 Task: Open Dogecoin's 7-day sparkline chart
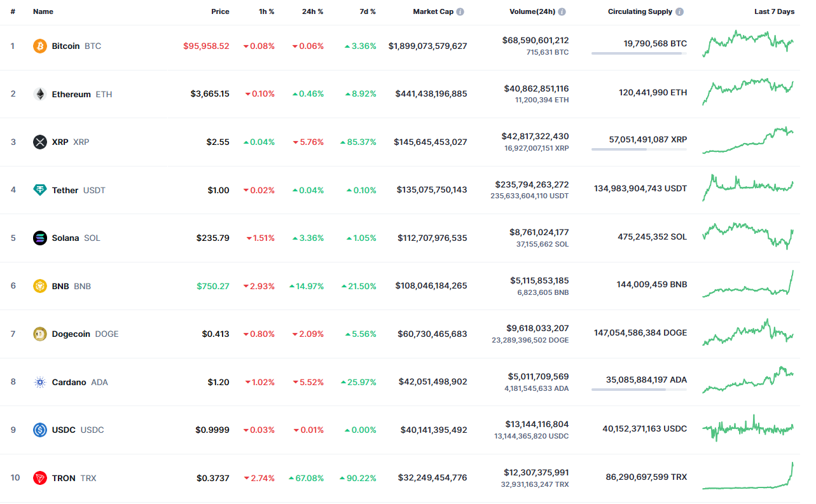(748, 332)
